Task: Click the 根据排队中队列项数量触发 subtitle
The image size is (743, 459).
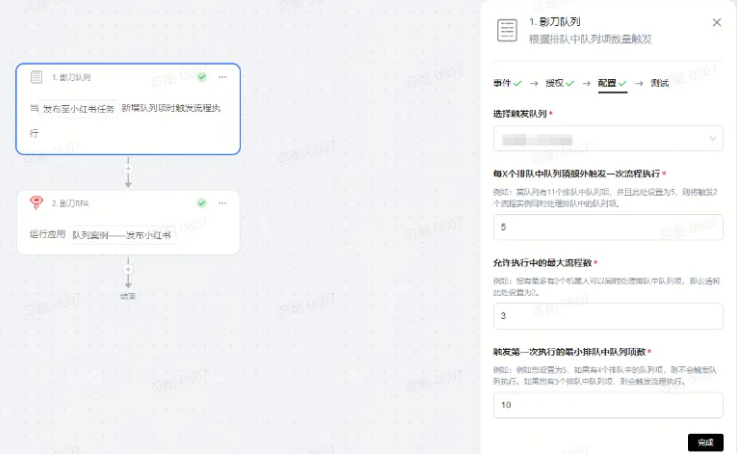Action: click(590, 39)
